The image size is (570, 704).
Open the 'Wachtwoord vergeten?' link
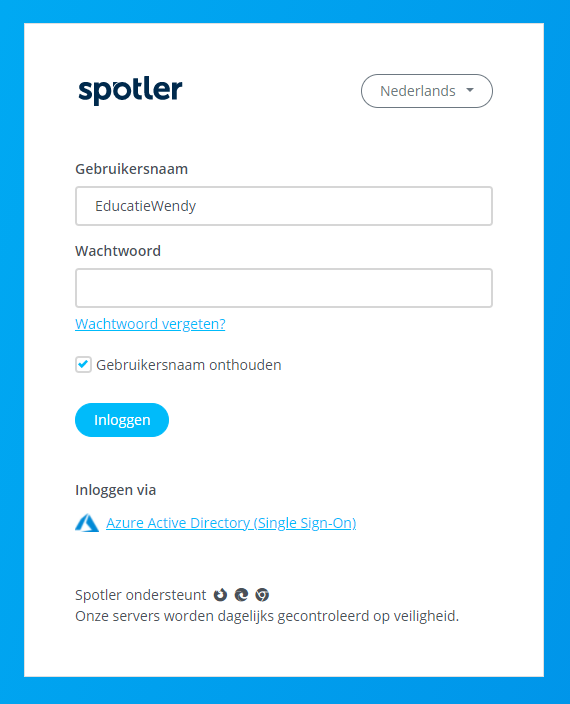coord(150,324)
